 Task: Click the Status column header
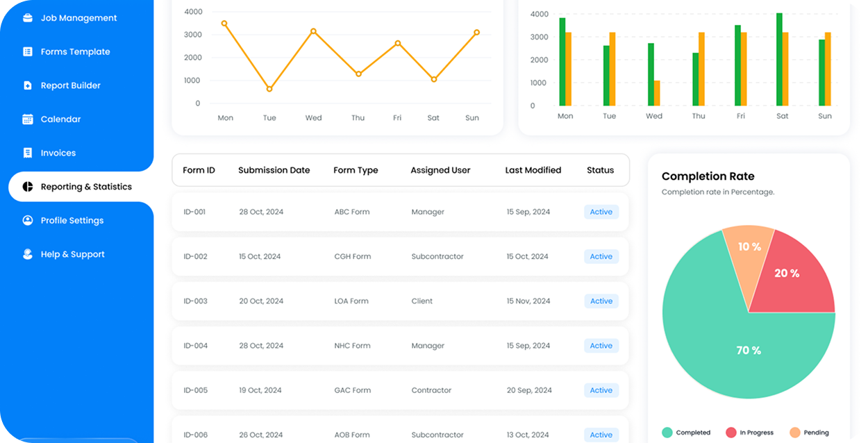600,170
